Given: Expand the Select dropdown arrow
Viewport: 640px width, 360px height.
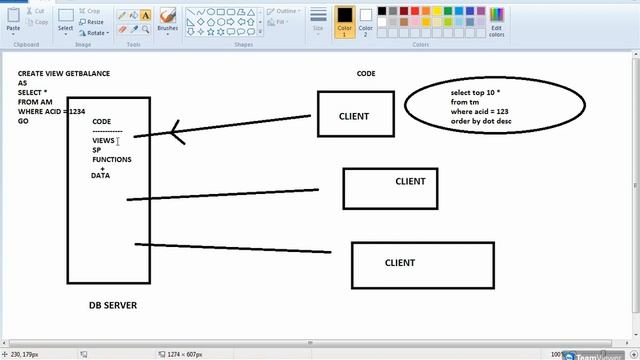Looking at the screenshot, I should [x=65, y=34].
